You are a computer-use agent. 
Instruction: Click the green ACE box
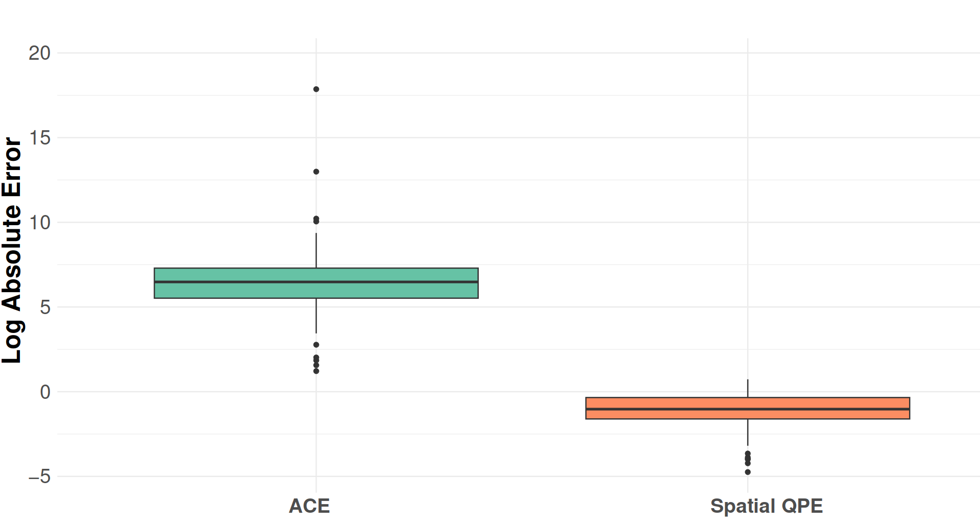316,290
